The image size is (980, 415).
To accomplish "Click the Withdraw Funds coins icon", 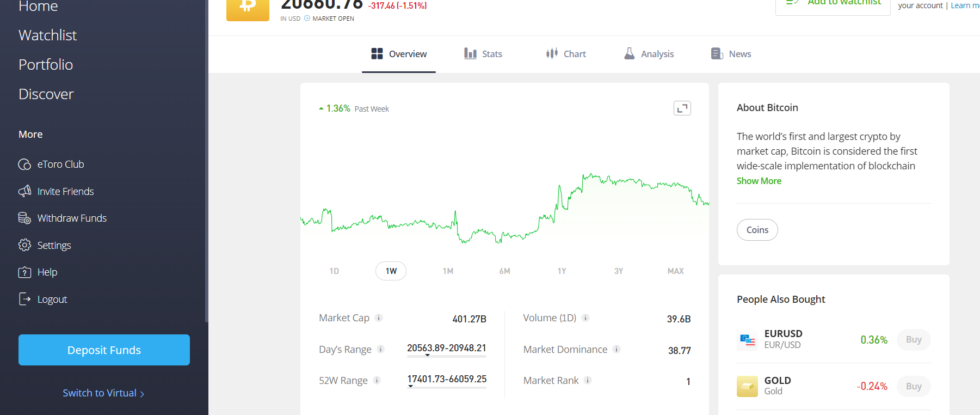I will click(x=24, y=218).
